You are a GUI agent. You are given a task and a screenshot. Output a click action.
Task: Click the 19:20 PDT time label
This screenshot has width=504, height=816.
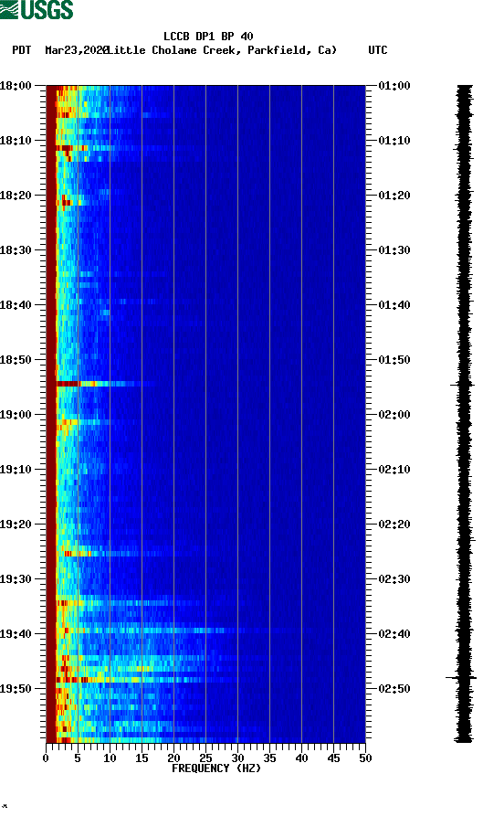click(16, 525)
